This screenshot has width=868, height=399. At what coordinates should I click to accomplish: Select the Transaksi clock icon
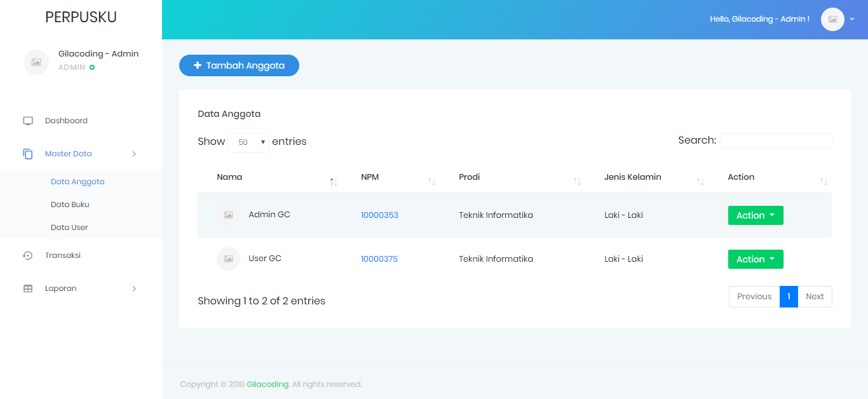(27, 255)
